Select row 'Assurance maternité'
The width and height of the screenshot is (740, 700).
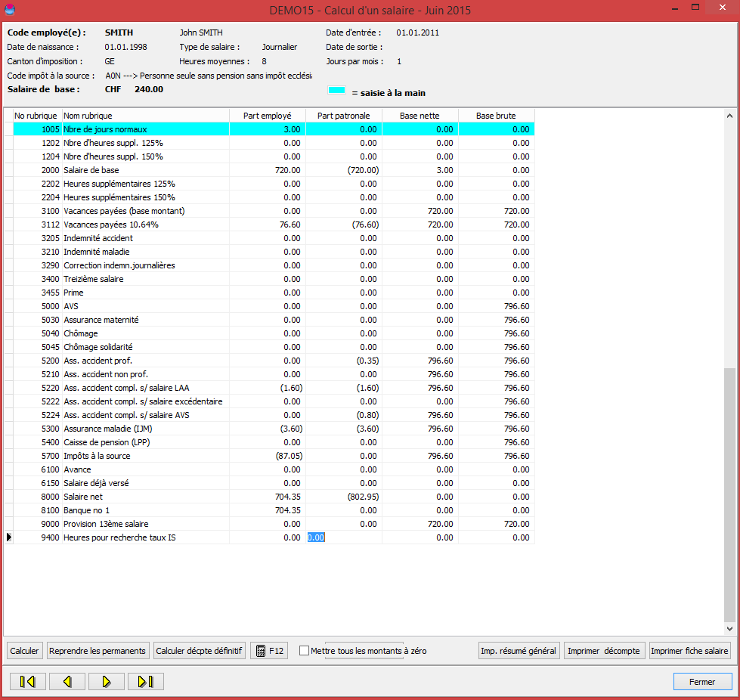pos(274,320)
